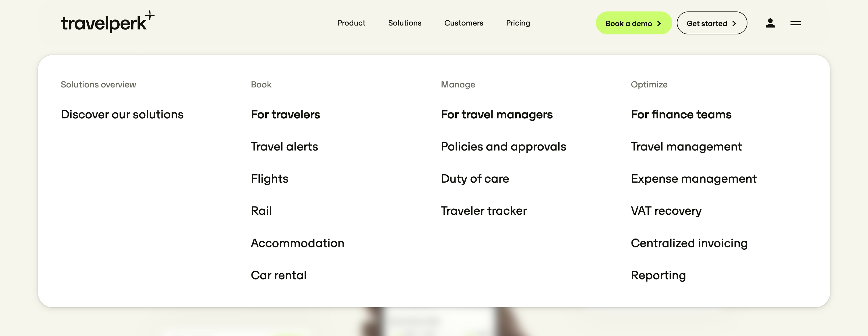The height and width of the screenshot is (336, 868).
Task: Open the hamburger menu icon
Action: click(795, 23)
